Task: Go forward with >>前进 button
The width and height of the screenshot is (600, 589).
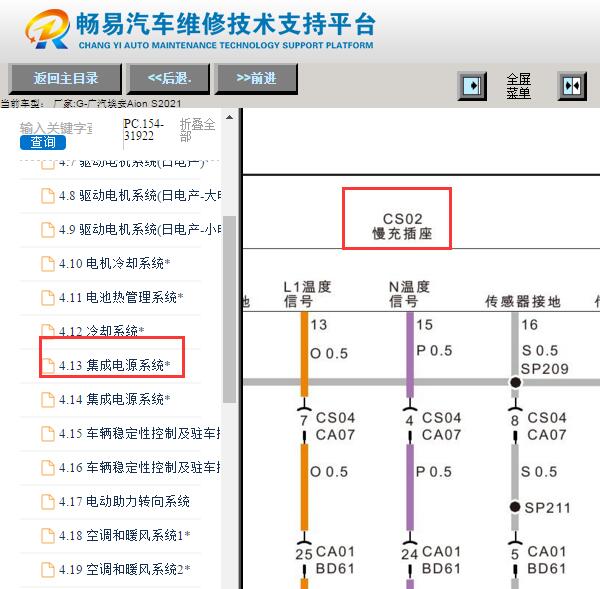Action: click(x=256, y=79)
